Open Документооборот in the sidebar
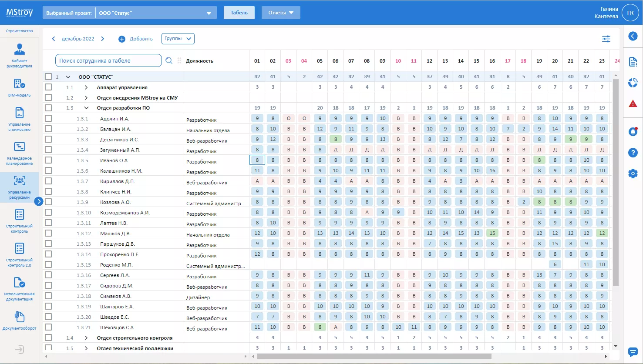This screenshot has height=364, width=643. (x=19, y=321)
